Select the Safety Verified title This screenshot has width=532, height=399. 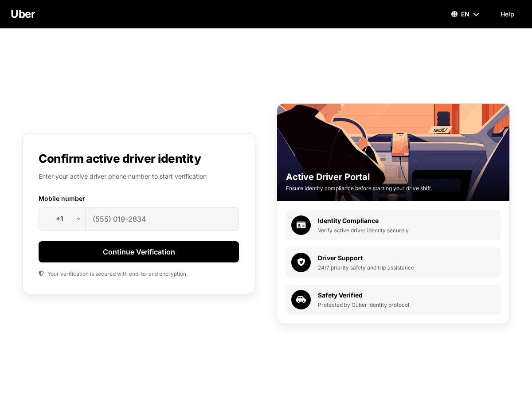[x=340, y=295]
